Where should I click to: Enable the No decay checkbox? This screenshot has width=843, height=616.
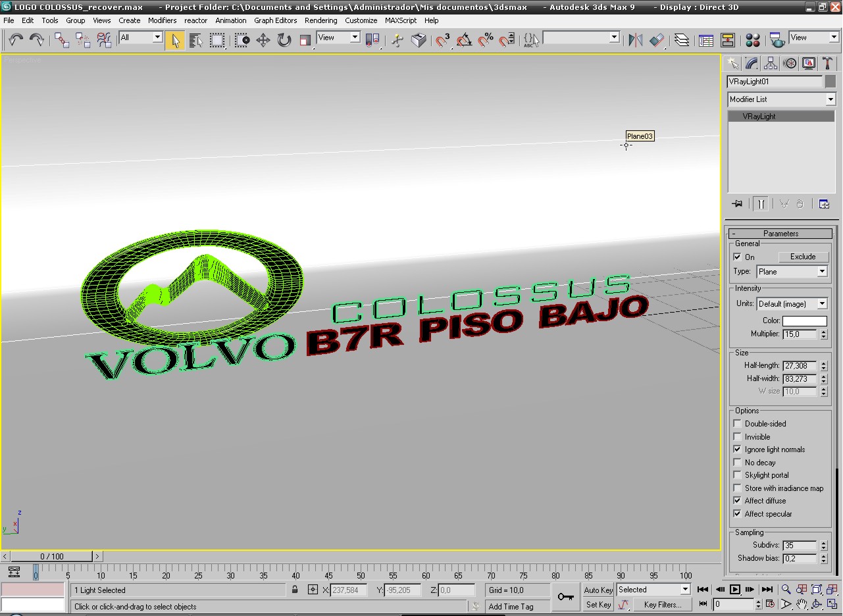[737, 463]
